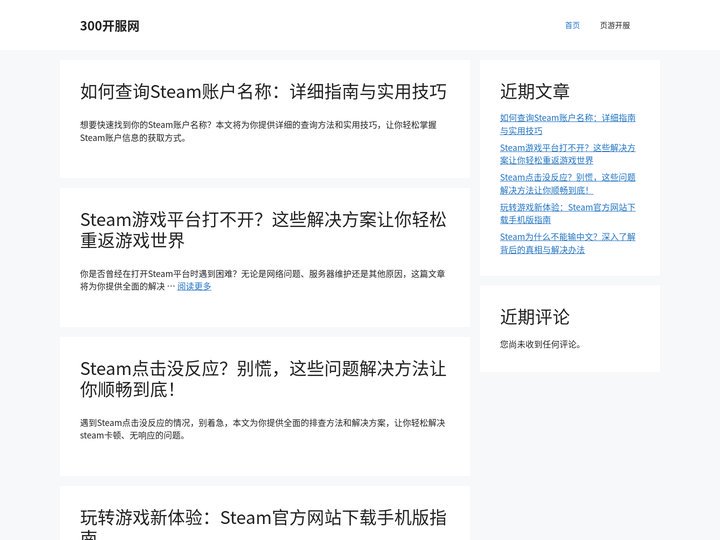The image size is (720, 540).
Task: Click excerpt beginning 想要快速找到你的Steam账户名称
Action: tap(259, 131)
